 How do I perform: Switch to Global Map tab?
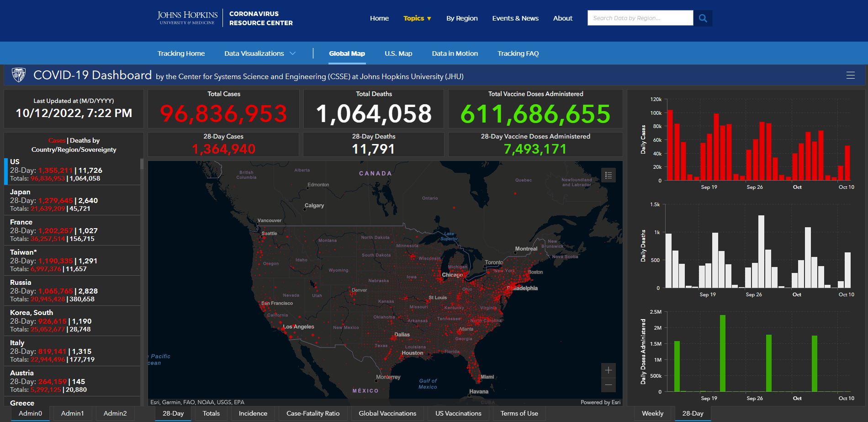347,53
